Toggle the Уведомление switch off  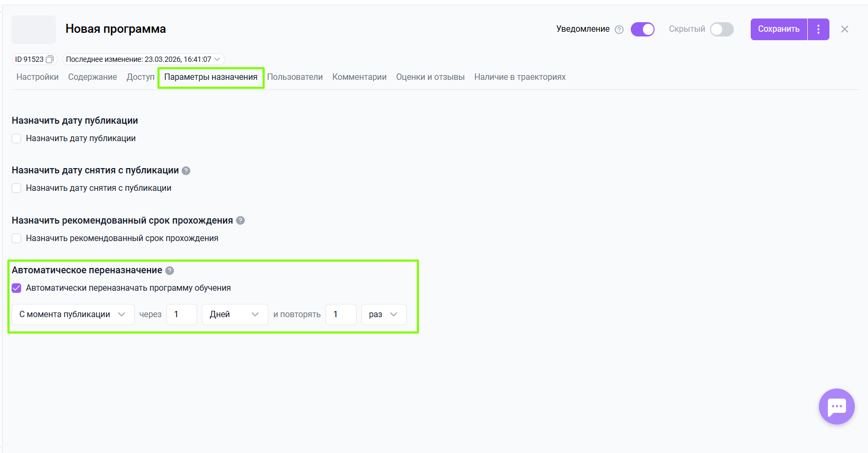point(642,29)
